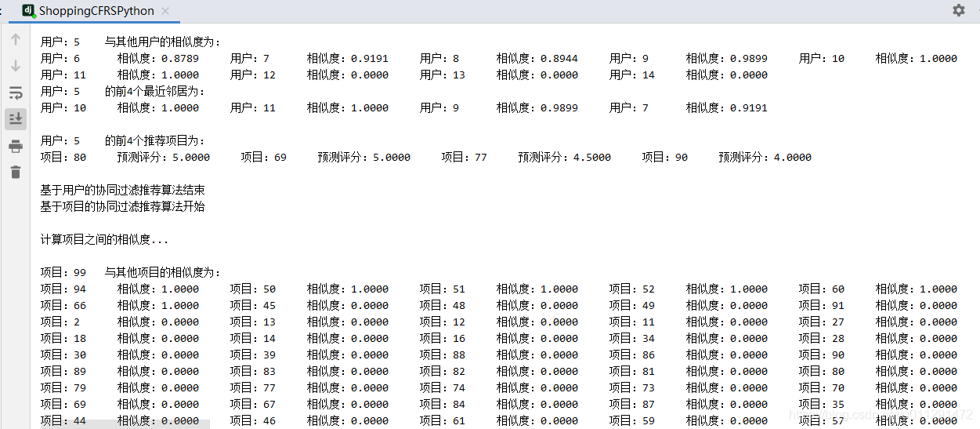This screenshot has height=429, width=980.
Task: Click text '项目: 27'
Action: 822,322
